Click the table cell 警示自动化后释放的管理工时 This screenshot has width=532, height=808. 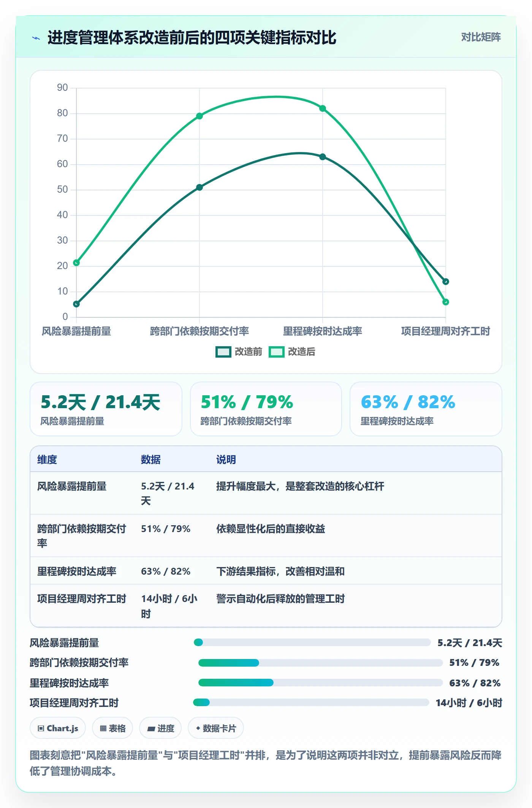tap(280, 599)
